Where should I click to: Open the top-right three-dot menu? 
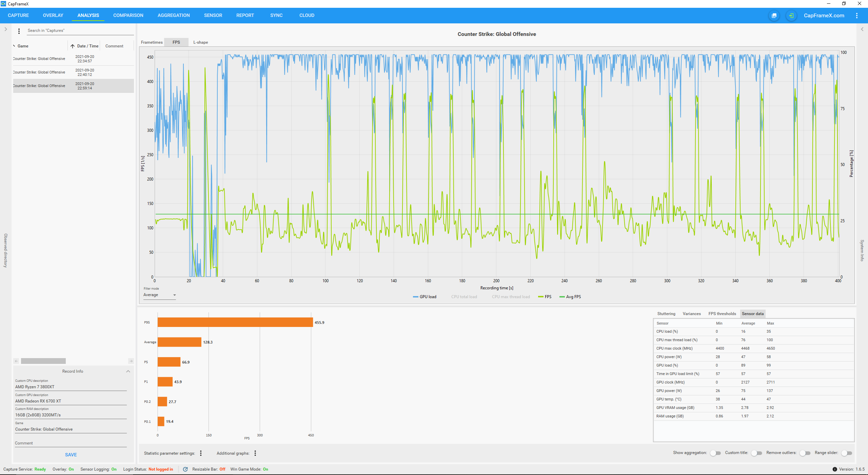click(x=856, y=16)
